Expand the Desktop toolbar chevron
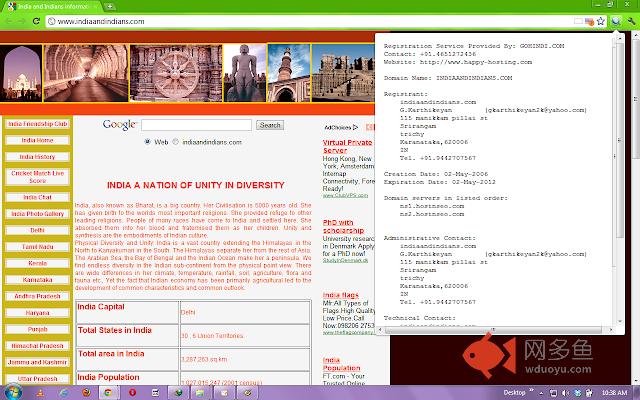This screenshot has width=640, height=400. 531,391
